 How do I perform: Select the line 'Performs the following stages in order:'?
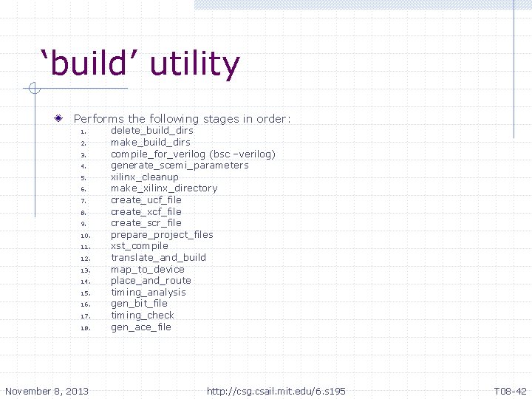coord(183,119)
